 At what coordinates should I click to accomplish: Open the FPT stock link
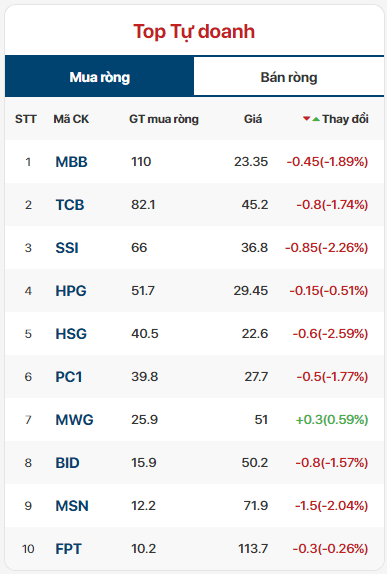[x=68, y=549]
